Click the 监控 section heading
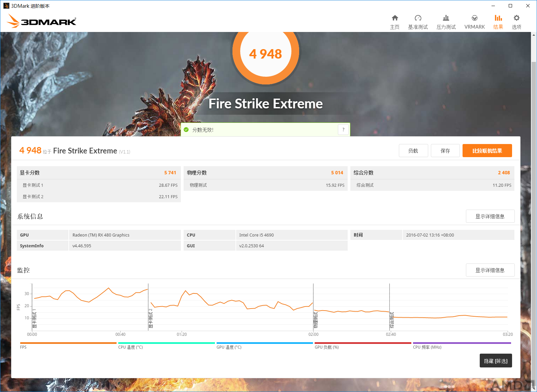This screenshot has width=537, height=392. click(24, 270)
